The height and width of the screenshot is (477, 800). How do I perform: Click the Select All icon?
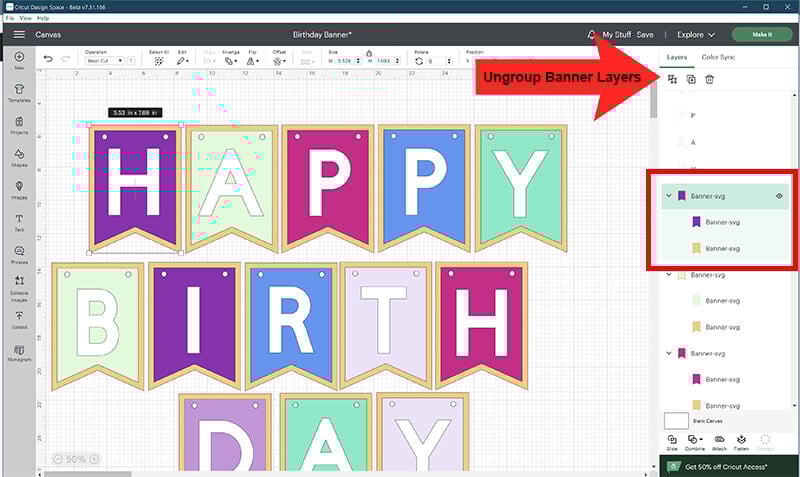click(159, 61)
